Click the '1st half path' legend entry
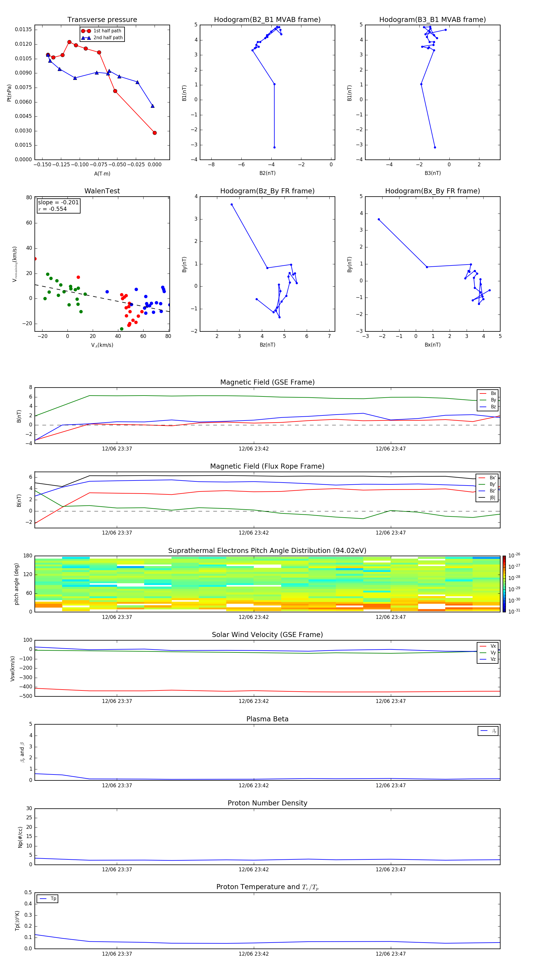Screen dimensions: 535x980 point(101,31)
